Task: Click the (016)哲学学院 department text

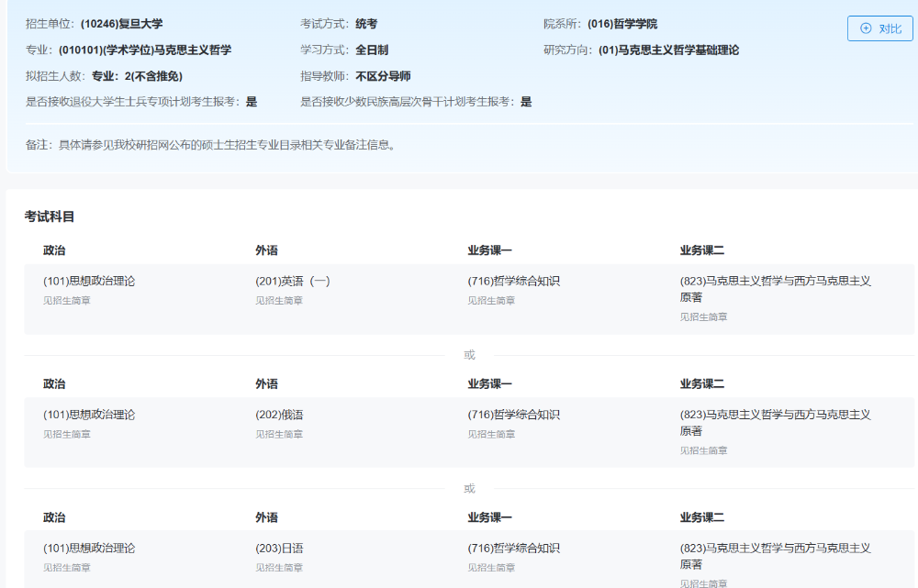Action: click(621, 24)
